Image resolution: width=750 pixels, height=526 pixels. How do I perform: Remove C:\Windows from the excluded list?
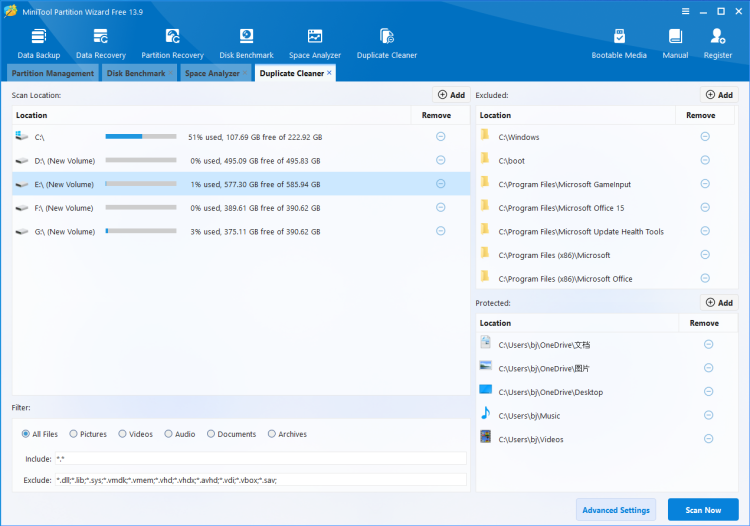[x=705, y=137]
